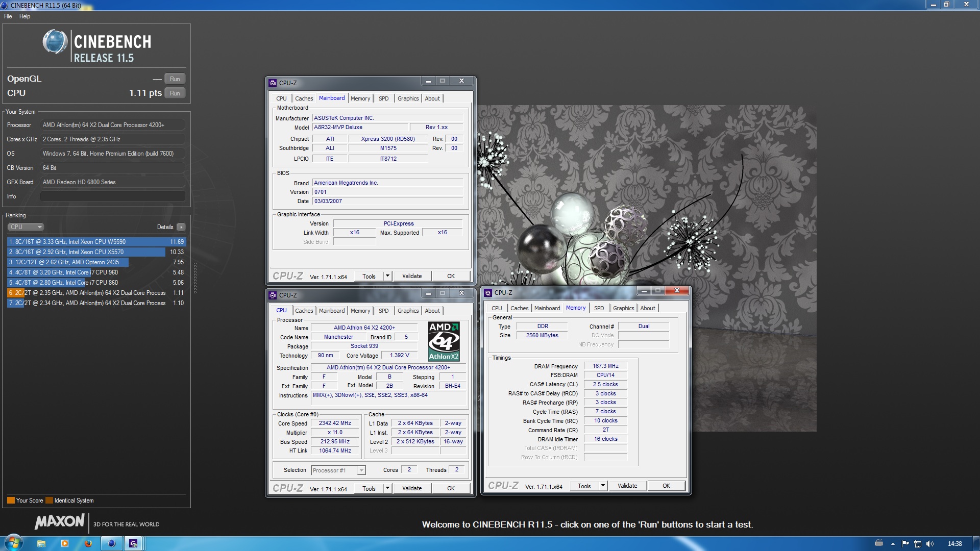Expand Tools dropdown arrow in processor CPU-Z window

(387, 489)
